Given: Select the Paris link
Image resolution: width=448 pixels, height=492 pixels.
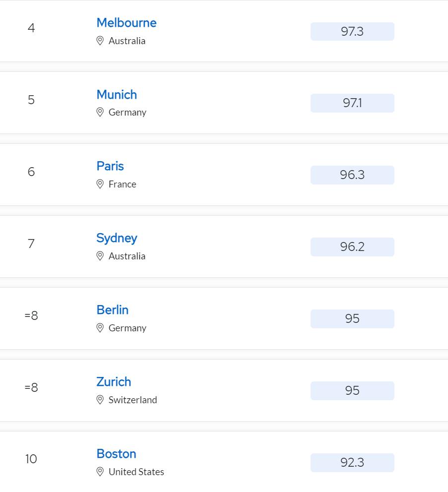Looking at the screenshot, I should 110,166.
